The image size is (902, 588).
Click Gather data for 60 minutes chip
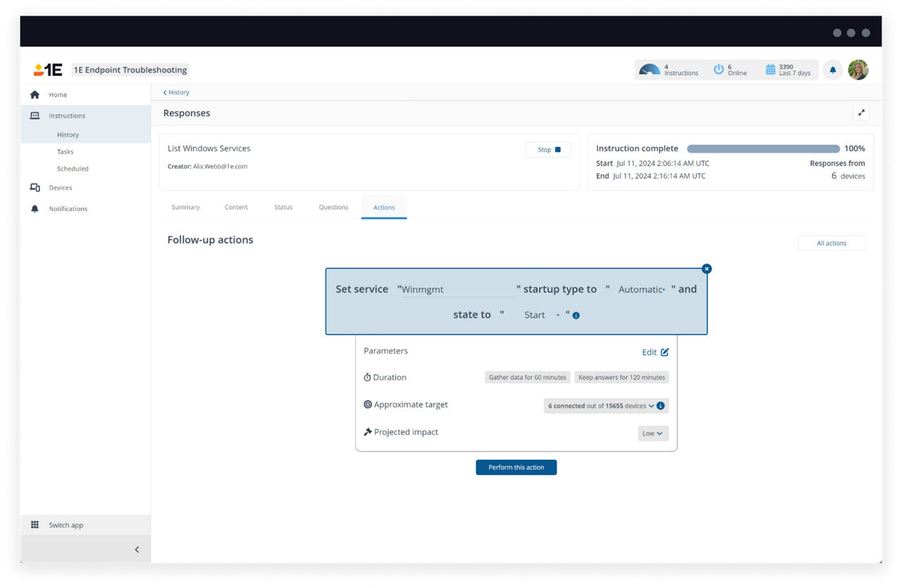tap(527, 377)
